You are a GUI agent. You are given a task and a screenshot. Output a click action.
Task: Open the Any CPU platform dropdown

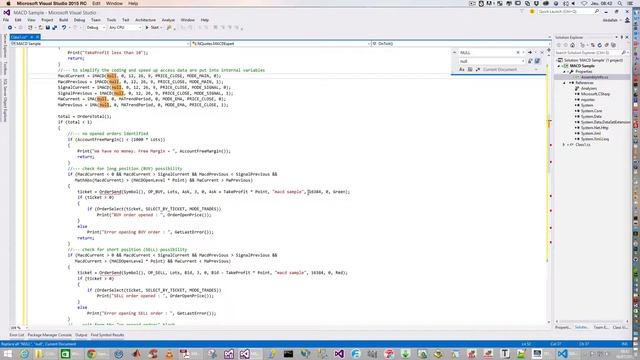pyautogui.click(x=124, y=27)
